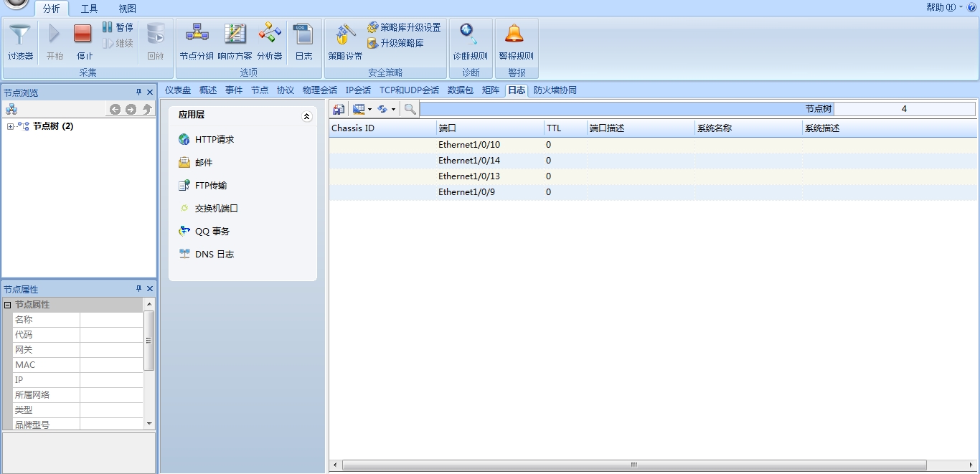Image resolution: width=980 pixels, height=474 pixels.
Task: Launch the 分析器 analyzer
Action: click(x=270, y=42)
